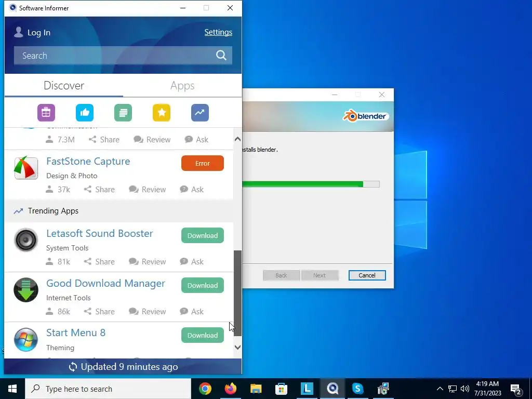Click the refresh icon beside Updated 9 minutes ago
The height and width of the screenshot is (399, 532).
coord(73,367)
